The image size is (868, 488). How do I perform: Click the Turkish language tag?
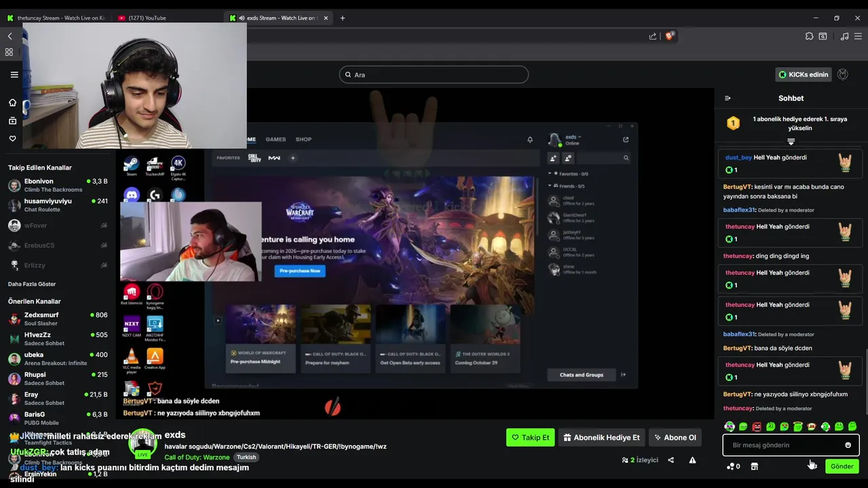pos(246,457)
